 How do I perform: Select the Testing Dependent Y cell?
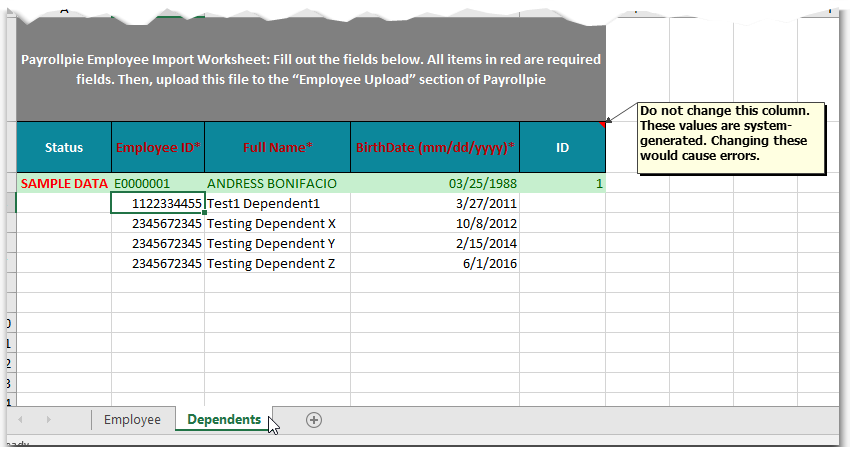tap(278, 243)
